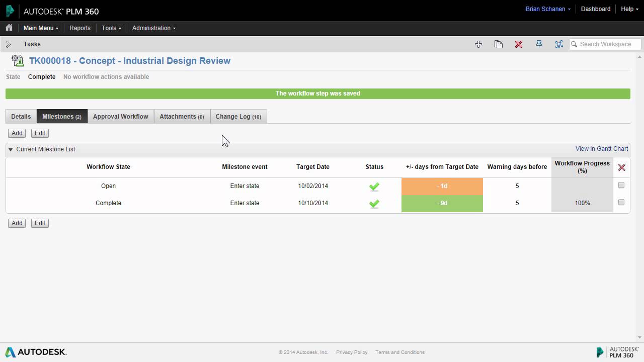Select the Milestones tab
This screenshot has width=644, height=362.
[x=62, y=116]
